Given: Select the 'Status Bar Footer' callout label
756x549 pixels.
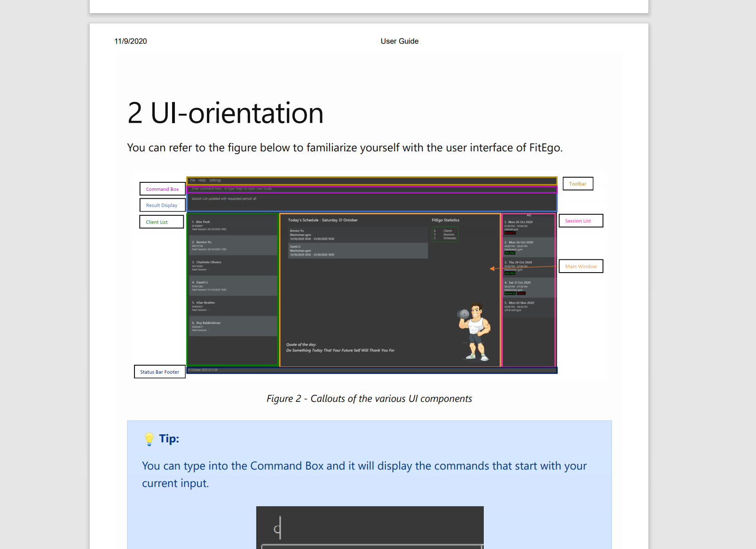Looking at the screenshot, I should (x=160, y=372).
